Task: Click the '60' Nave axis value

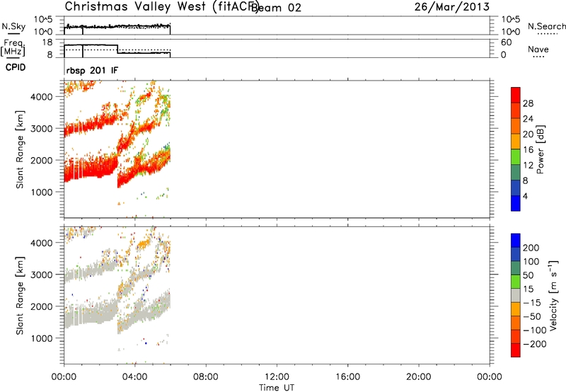Action: [506, 42]
